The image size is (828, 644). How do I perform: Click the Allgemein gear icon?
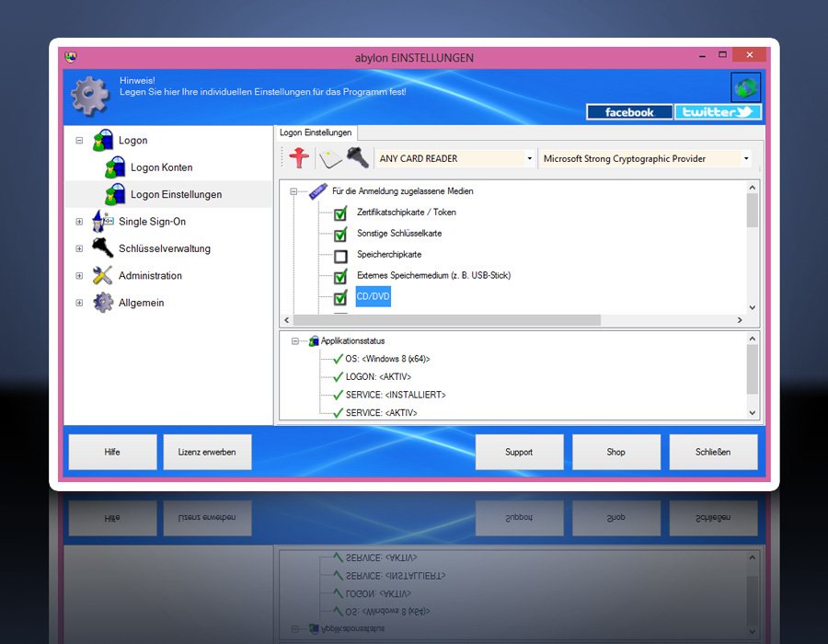(102, 303)
